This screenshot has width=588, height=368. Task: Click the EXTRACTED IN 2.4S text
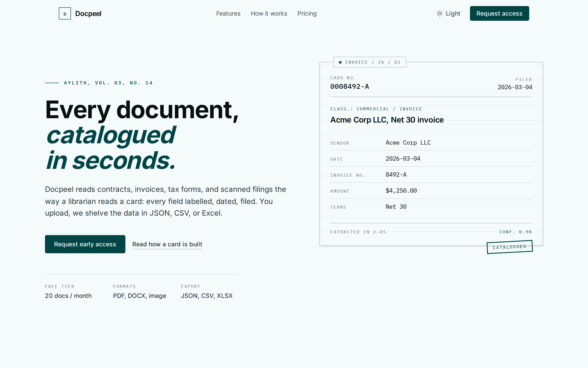[x=358, y=232]
